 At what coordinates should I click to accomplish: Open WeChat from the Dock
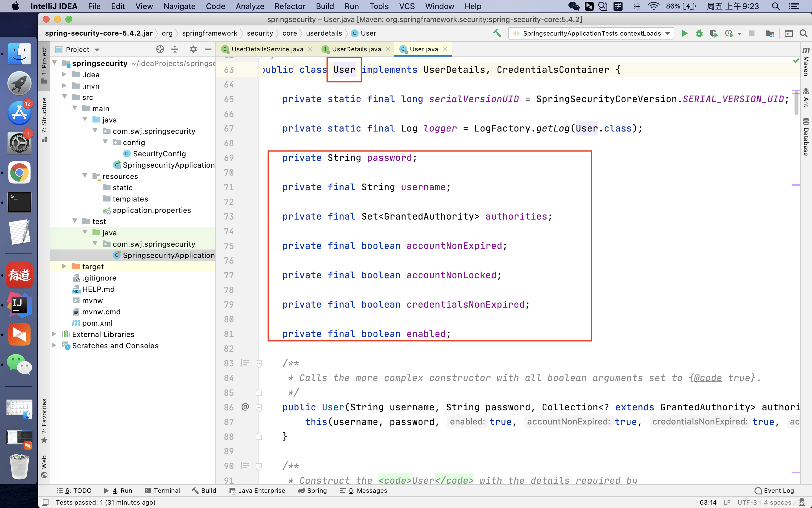coord(19,364)
